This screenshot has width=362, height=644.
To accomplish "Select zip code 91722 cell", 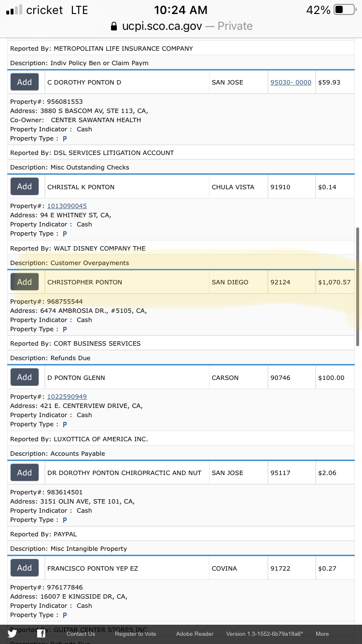I will (292, 568).
